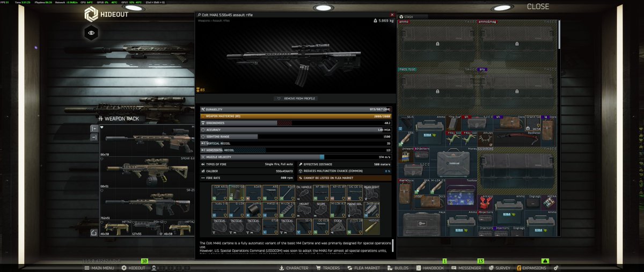Viewport: 644px width, 272px height.
Task: Click Remove From Profile button
Action: tap(295, 99)
